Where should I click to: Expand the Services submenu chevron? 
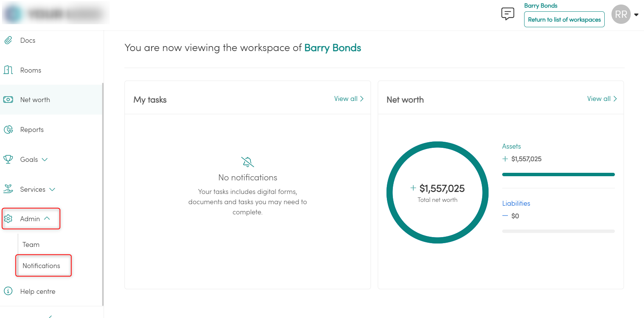click(52, 189)
